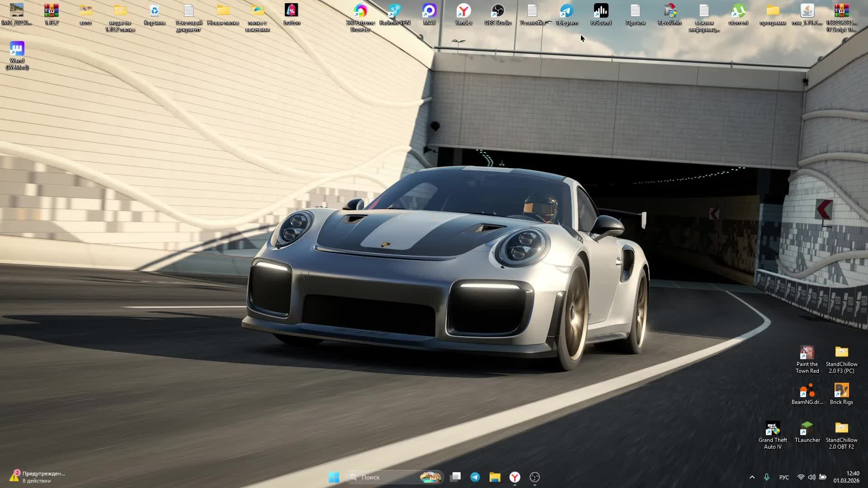Expand the hidden system tray icons
This screenshot has width=868, height=488.
[x=752, y=477]
